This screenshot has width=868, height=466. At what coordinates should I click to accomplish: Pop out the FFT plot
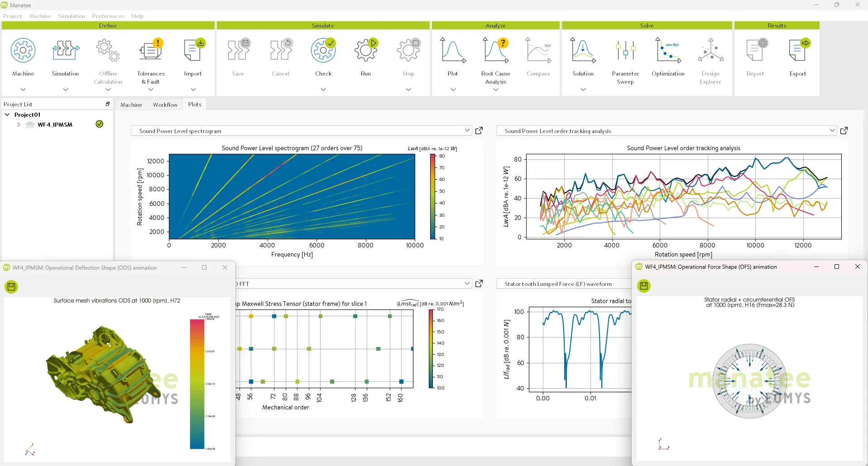(x=479, y=284)
